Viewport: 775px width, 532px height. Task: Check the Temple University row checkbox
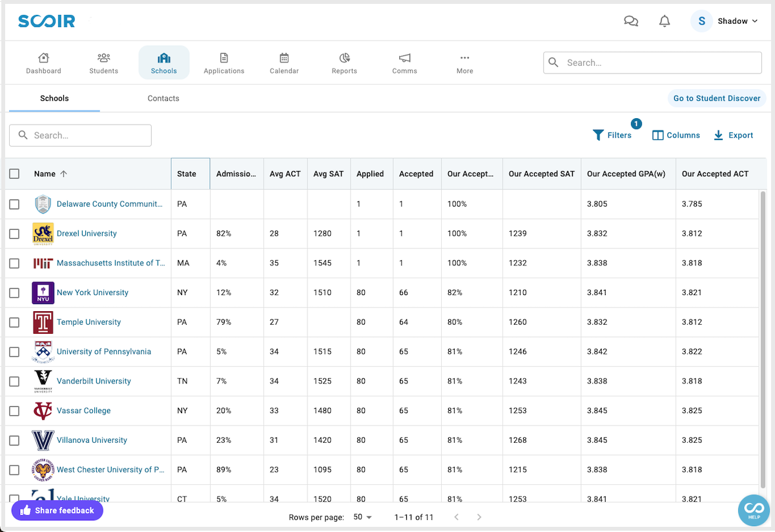tap(14, 322)
